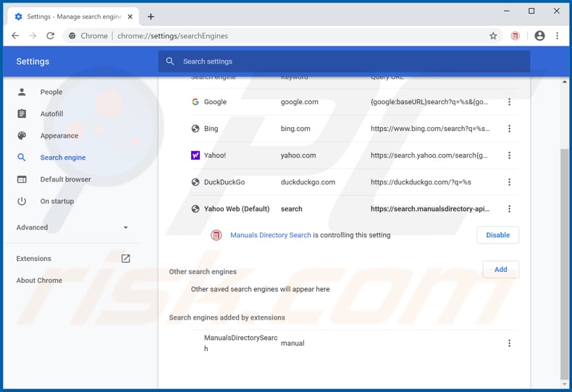
Task: Open Chrome three-dot main menu
Action: pyautogui.click(x=558, y=35)
